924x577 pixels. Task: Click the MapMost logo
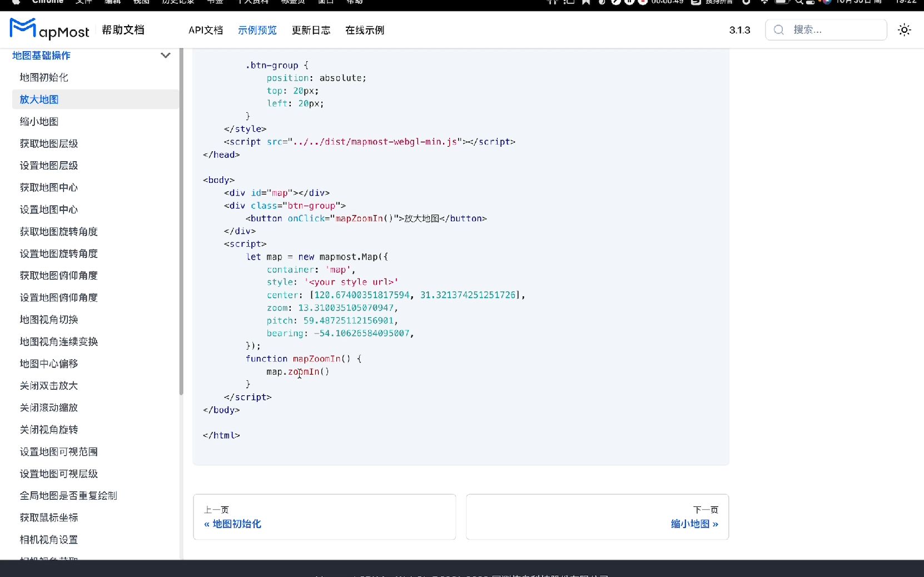click(49, 29)
